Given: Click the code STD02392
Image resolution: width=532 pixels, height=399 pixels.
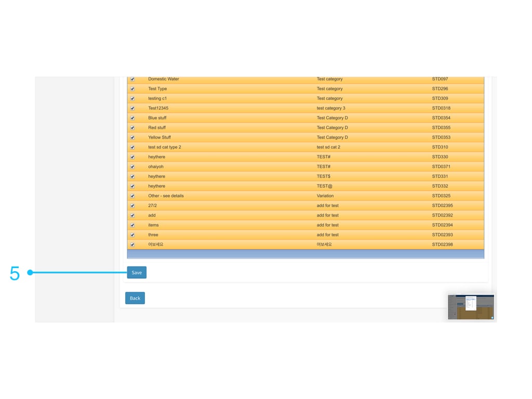Looking at the screenshot, I should [x=443, y=216].
